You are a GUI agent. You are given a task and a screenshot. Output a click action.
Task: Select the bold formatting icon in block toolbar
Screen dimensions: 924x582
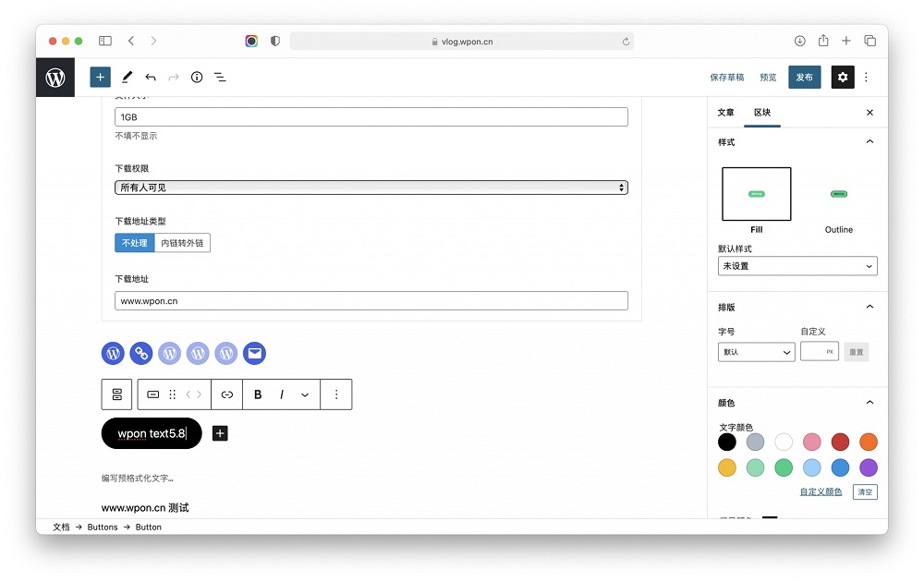258,394
